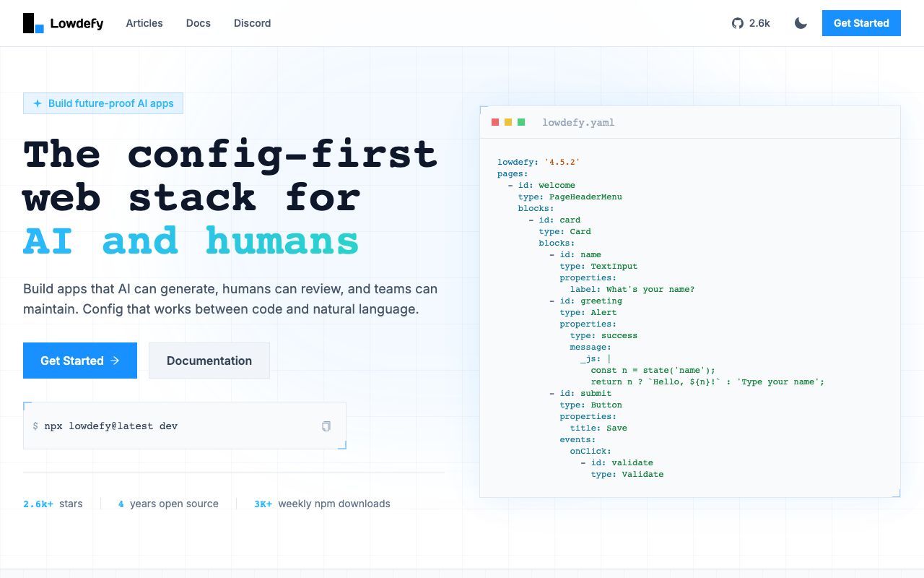The height and width of the screenshot is (578, 924).
Task: Click the sparkle icon in the AI apps badge
Action: (x=38, y=103)
